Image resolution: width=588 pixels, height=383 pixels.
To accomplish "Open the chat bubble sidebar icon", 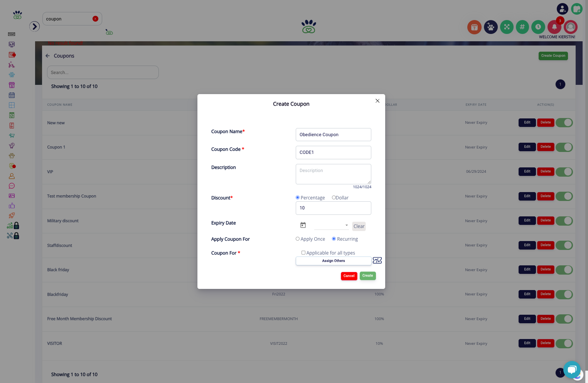I will [x=12, y=186].
